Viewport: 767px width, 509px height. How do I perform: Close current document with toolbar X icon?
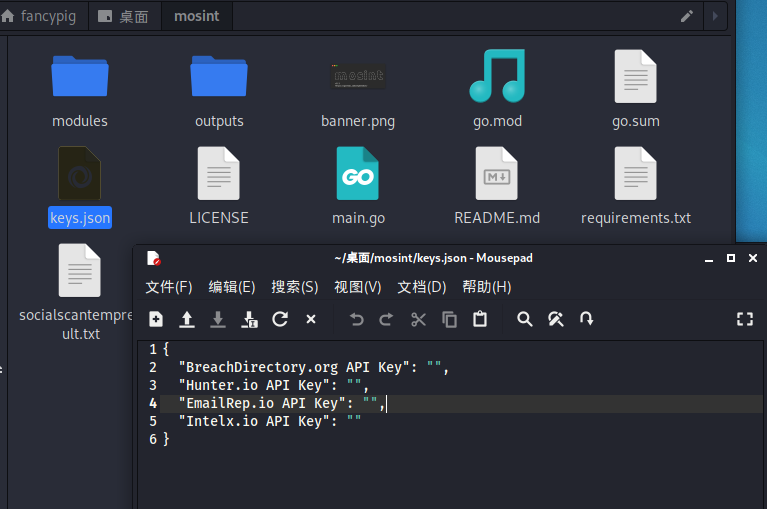311,319
